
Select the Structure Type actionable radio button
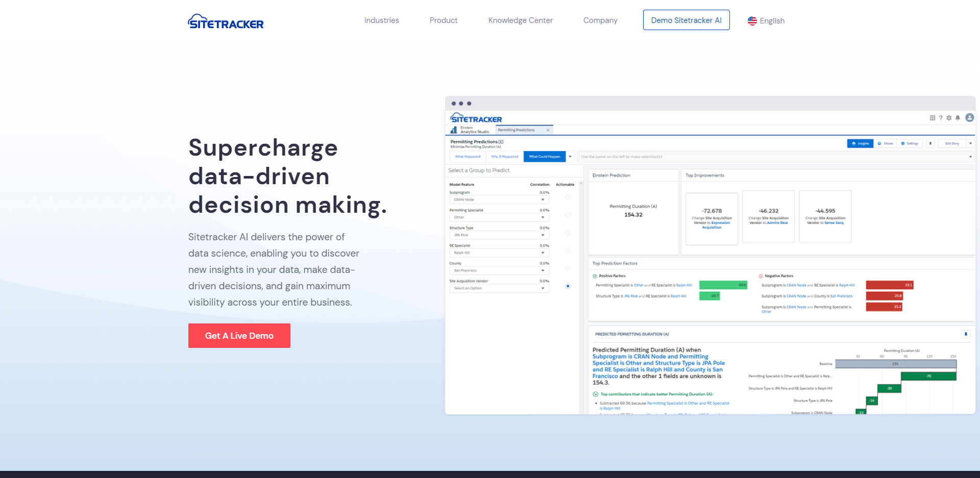[568, 233]
